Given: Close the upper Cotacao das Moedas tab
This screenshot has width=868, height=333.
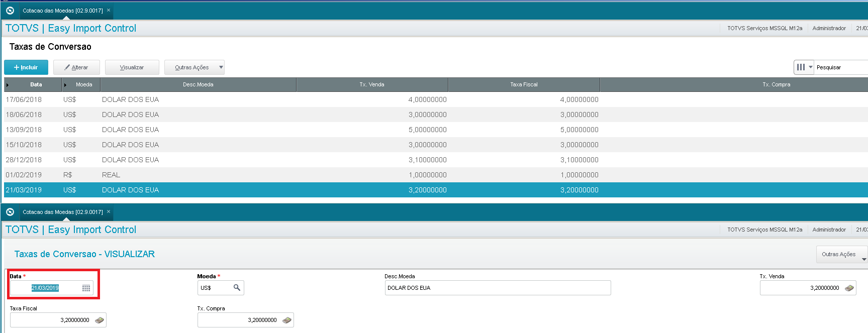Looking at the screenshot, I should coord(109,10).
